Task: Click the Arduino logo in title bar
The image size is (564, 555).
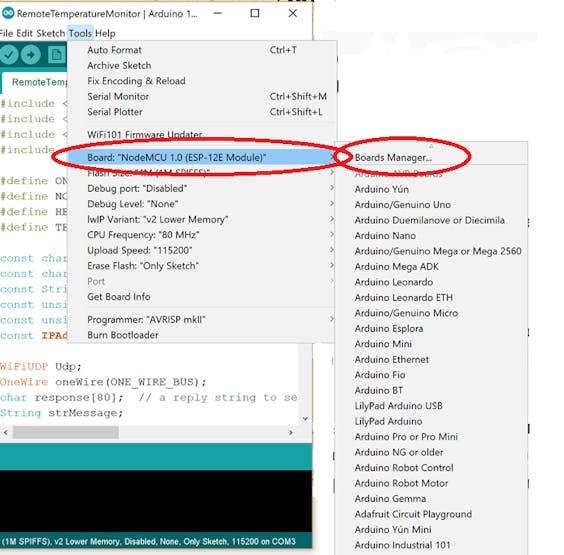Action: (x=8, y=13)
